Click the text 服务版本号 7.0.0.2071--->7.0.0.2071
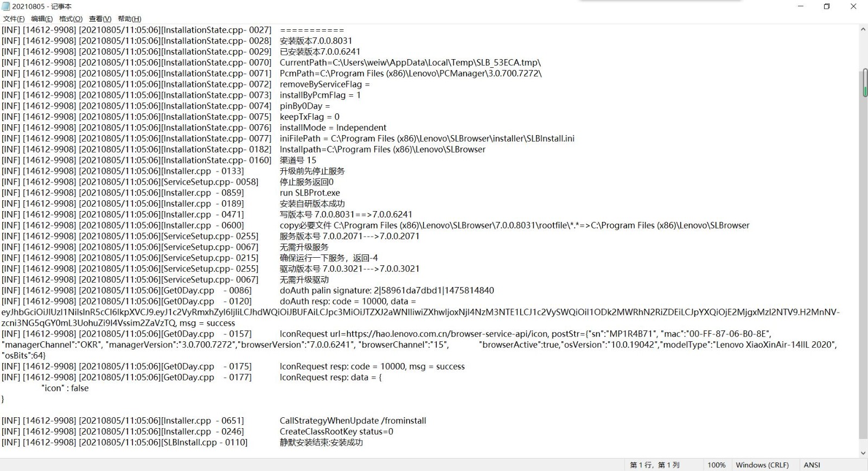868x471 pixels. (349, 236)
